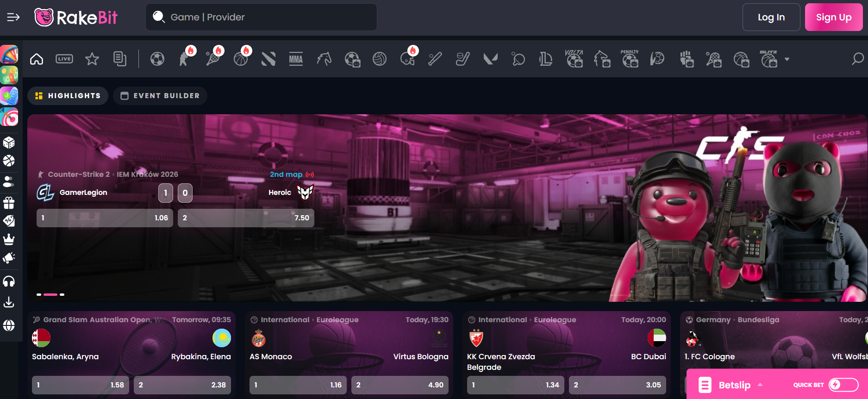Open the favorites star icon
The height and width of the screenshot is (399, 868).
coord(92,59)
